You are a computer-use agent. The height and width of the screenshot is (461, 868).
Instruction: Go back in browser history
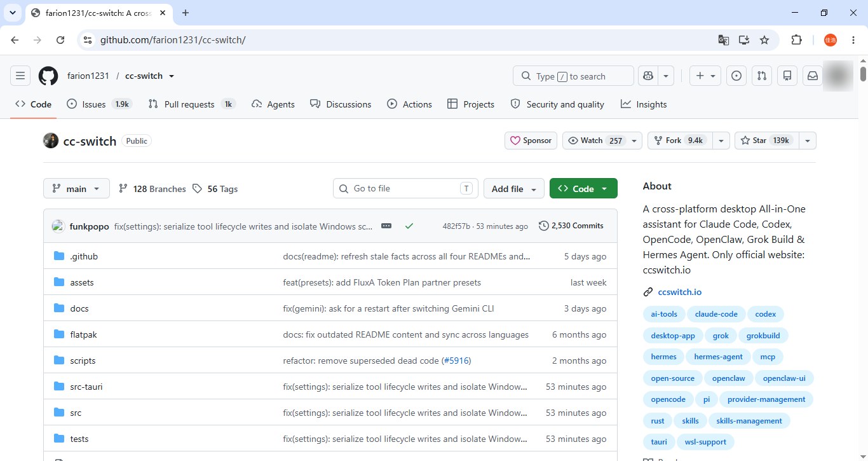[15, 39]
